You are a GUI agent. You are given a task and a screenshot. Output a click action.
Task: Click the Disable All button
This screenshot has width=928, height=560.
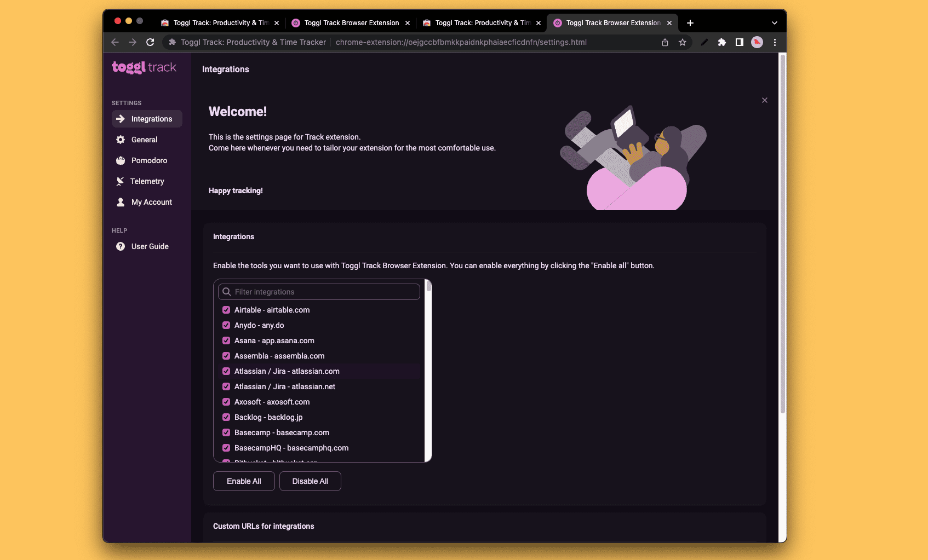(x=310, y=481)
